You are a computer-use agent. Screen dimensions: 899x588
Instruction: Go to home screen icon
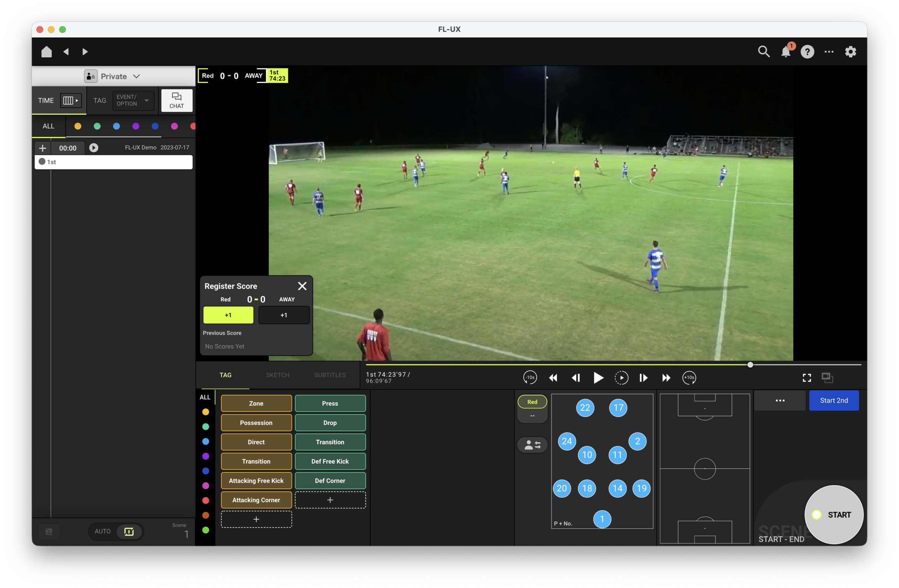(x=46, y=52)
